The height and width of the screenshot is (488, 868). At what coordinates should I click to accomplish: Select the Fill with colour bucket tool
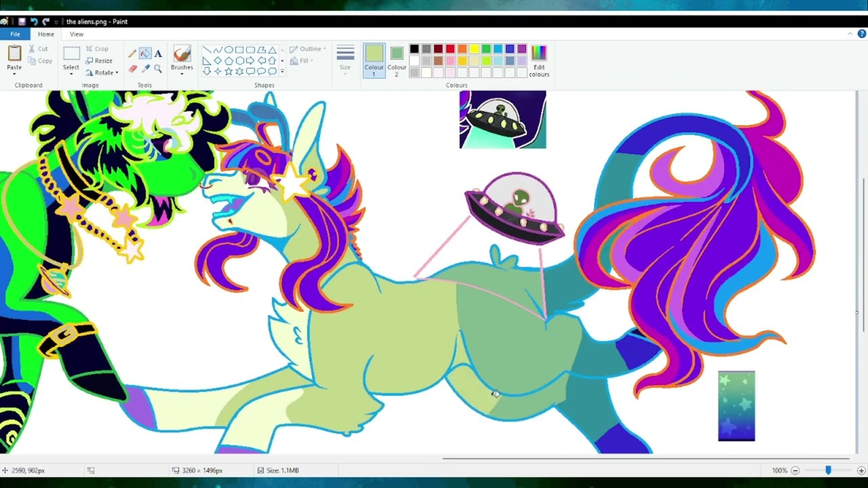click(x=145, y=54)
